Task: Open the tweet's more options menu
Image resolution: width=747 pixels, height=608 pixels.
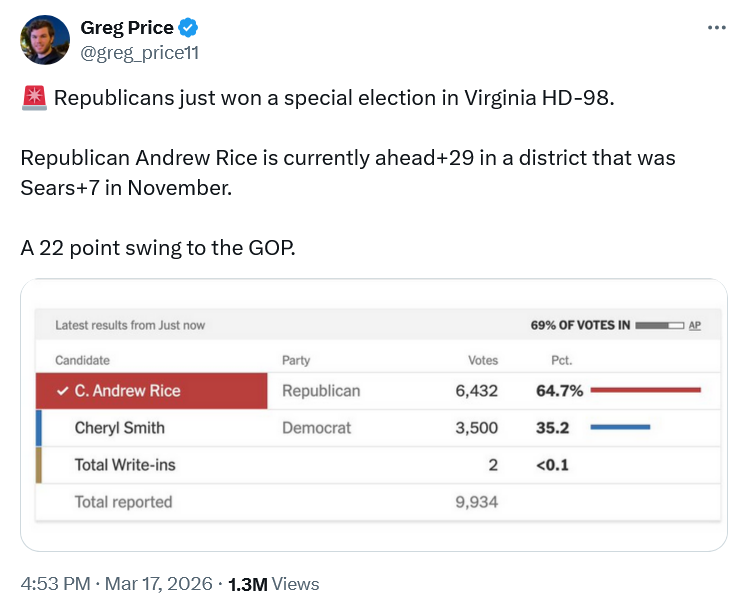Action: (716, 27)
